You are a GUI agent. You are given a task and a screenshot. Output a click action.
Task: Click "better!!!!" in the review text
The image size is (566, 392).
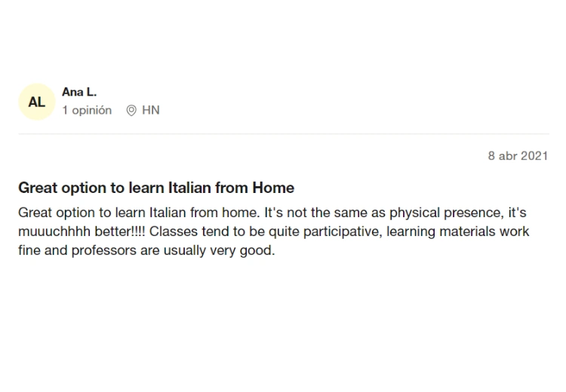(x=118, y=231)
